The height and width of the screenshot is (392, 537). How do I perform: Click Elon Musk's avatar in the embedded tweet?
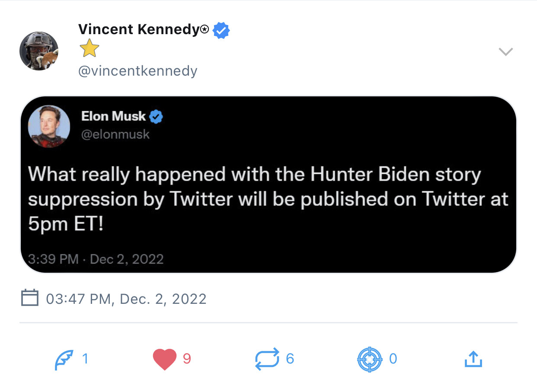pyautogui.click(x=49, y=126)
